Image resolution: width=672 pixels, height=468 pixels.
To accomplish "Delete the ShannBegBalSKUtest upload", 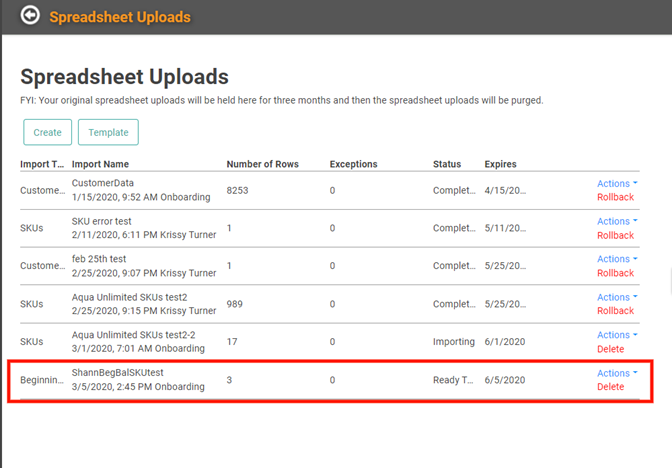I will pyautogui.click(x=610, y=387).
